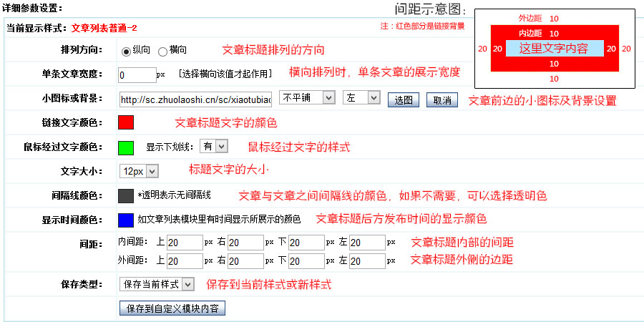644x322 pixels.
Task: Click the 小图标或背景 URL text field
Action: click(195, 99)
